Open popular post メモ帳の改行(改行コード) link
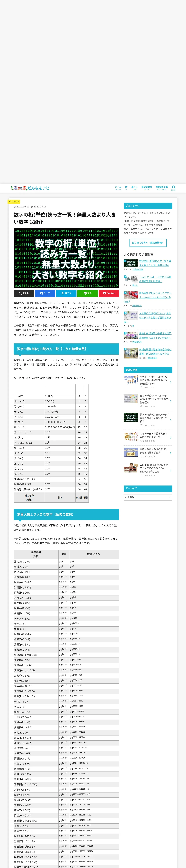 (x=147, y=317)
